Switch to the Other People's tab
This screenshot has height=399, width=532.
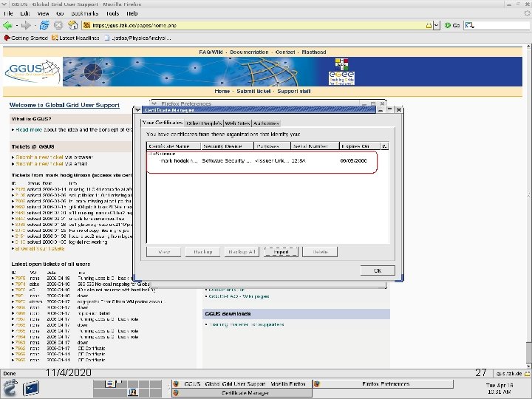click(x=204, y=123)
